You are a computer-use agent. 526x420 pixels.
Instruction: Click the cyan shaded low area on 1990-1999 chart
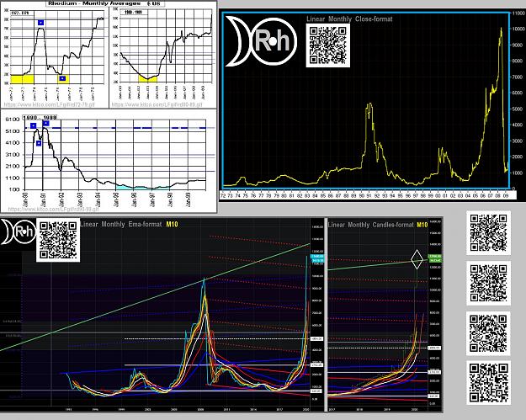[x=144, y=187]
